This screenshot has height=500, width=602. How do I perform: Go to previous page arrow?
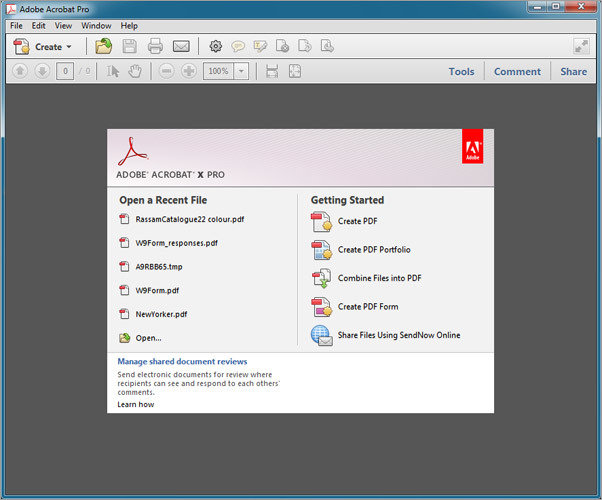point(20,71)
